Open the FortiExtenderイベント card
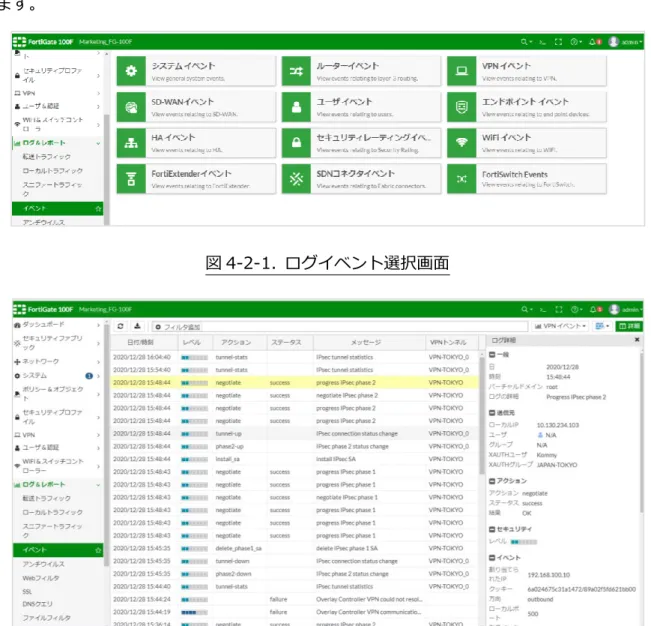This screenshot has width=651, height=626. pos(196,179)
